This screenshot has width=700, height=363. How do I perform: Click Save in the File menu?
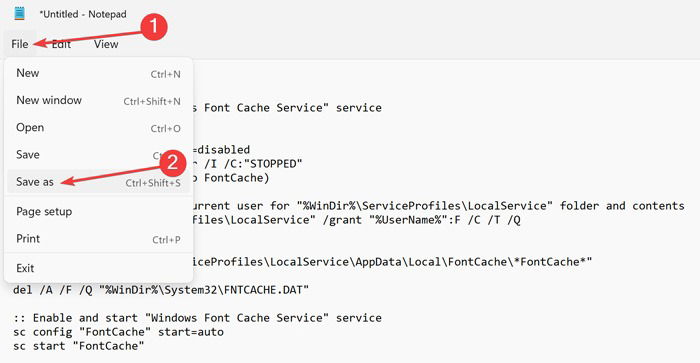click(98, 155)
